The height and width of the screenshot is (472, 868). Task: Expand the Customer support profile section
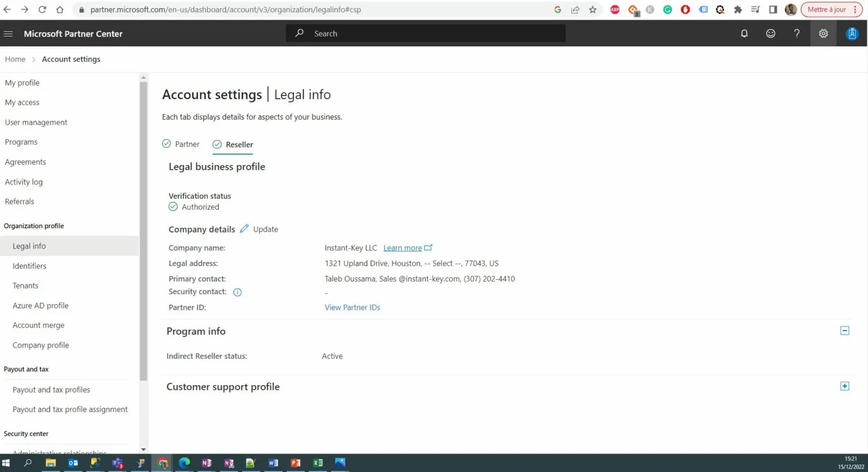click(844, 386)
